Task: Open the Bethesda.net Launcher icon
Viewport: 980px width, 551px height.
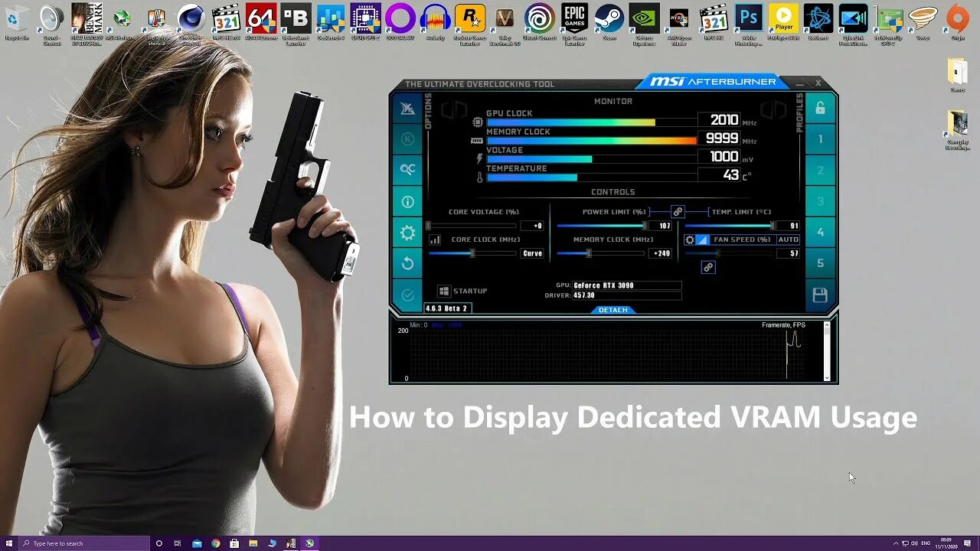Action: [296, 24]
